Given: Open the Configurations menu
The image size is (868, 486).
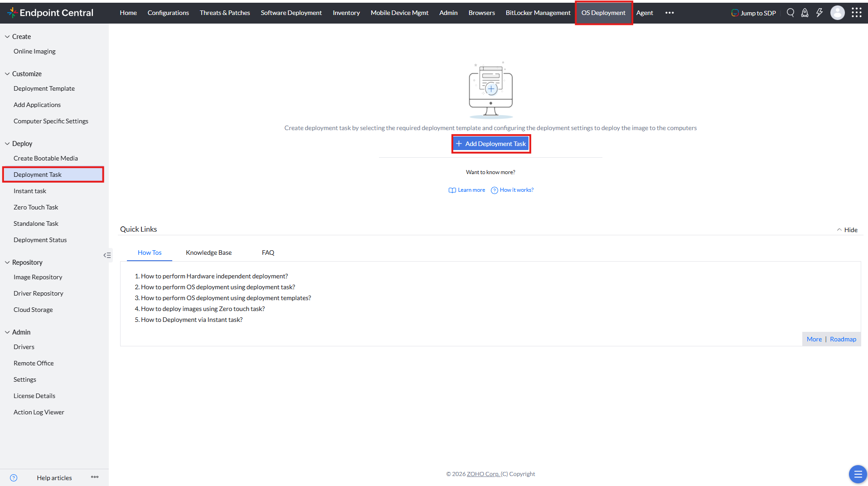Looking at the screenshot, I should click(x=168, y=13).
